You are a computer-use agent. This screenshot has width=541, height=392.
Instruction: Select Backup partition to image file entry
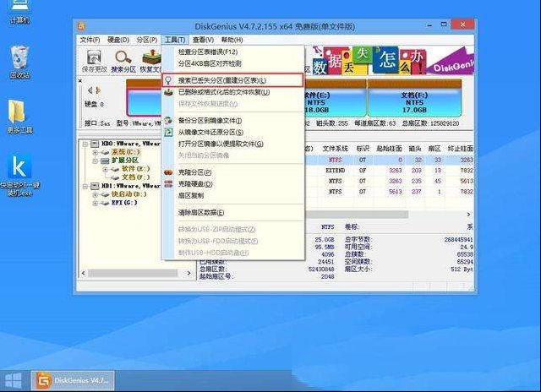pyautogui.click(x=233, y=121)
